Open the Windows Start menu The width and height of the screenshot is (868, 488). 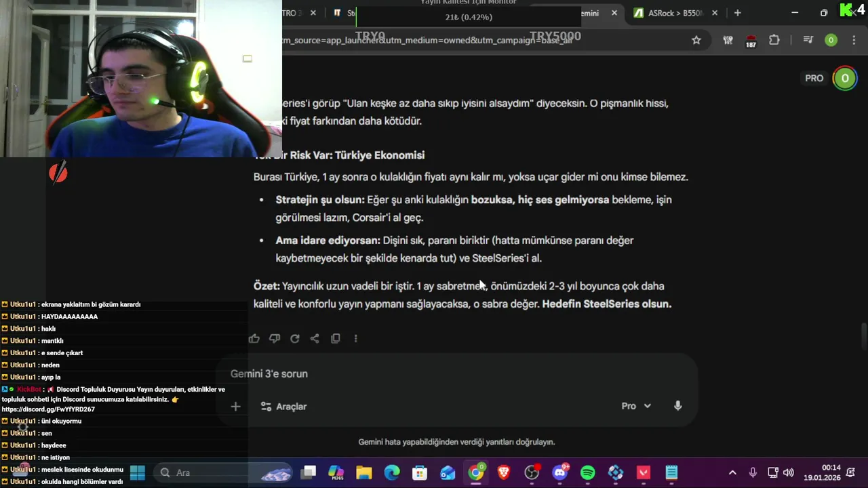click(x=137, y=472)
